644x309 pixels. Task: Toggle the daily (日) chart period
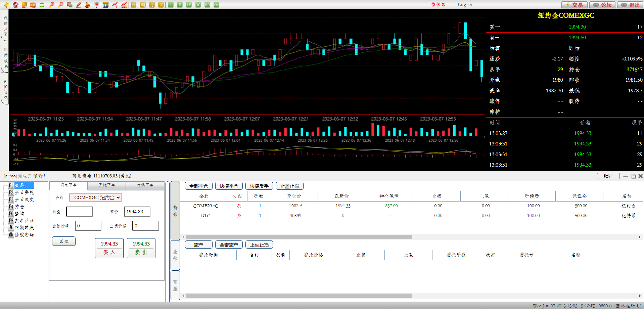(x=134, y=5)
